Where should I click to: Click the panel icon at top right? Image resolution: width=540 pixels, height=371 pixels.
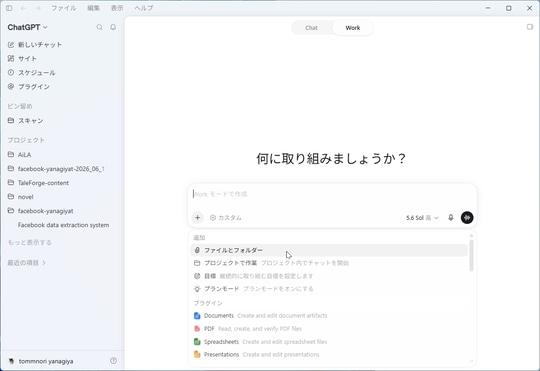[530, 27]
